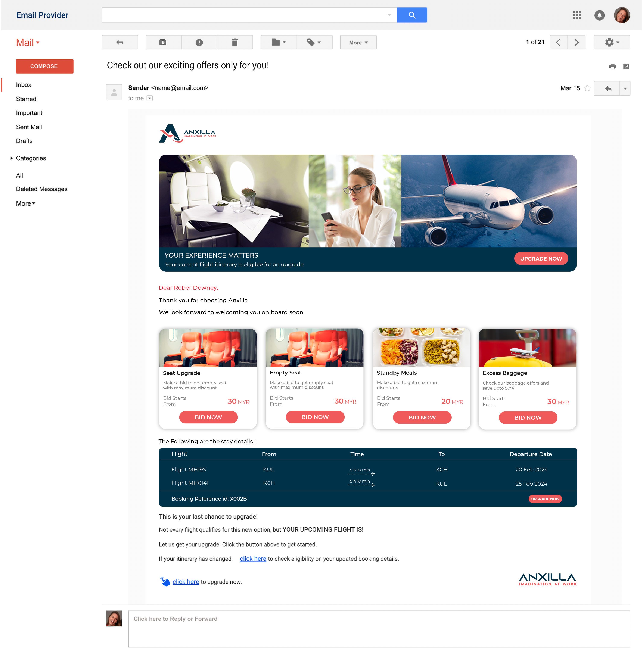Open email in new window icon
The image size is (643, 672).
pyautogui.click(x=626, y=66)
